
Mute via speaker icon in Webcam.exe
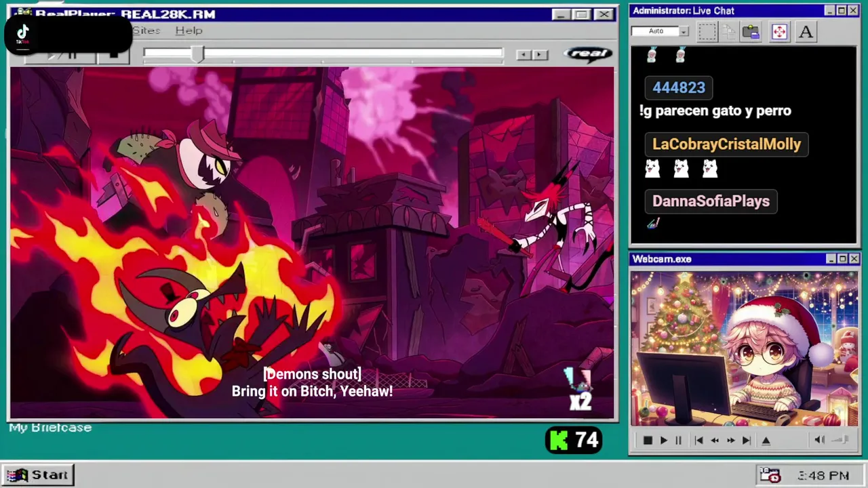tap(819, 440)
